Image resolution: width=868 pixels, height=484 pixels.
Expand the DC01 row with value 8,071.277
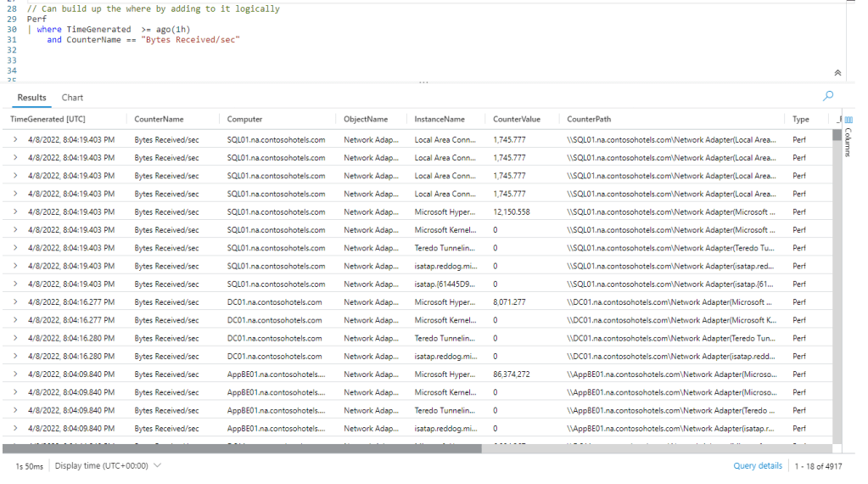pyautogui.click(x=15, y=302)
